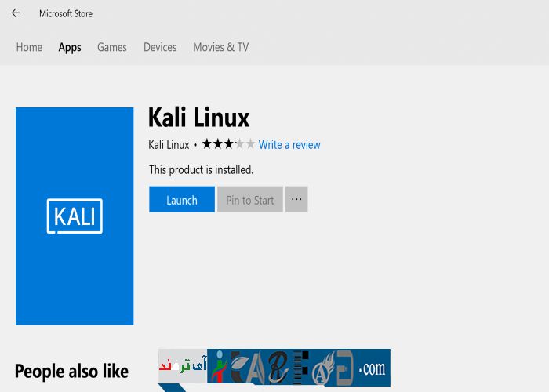The height and width of the screenshot is (392, 549).
Task: Click the Write a review link
Action: coord(289,145)
